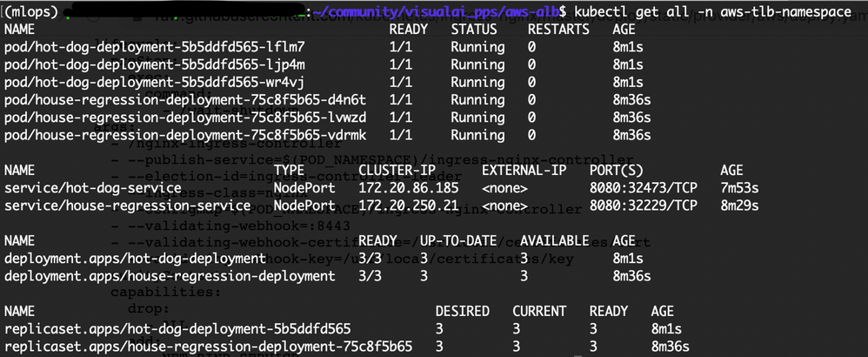
Task: Click deployment.apps/house-regression-deployment row name
Action: [x=170, y=276]
